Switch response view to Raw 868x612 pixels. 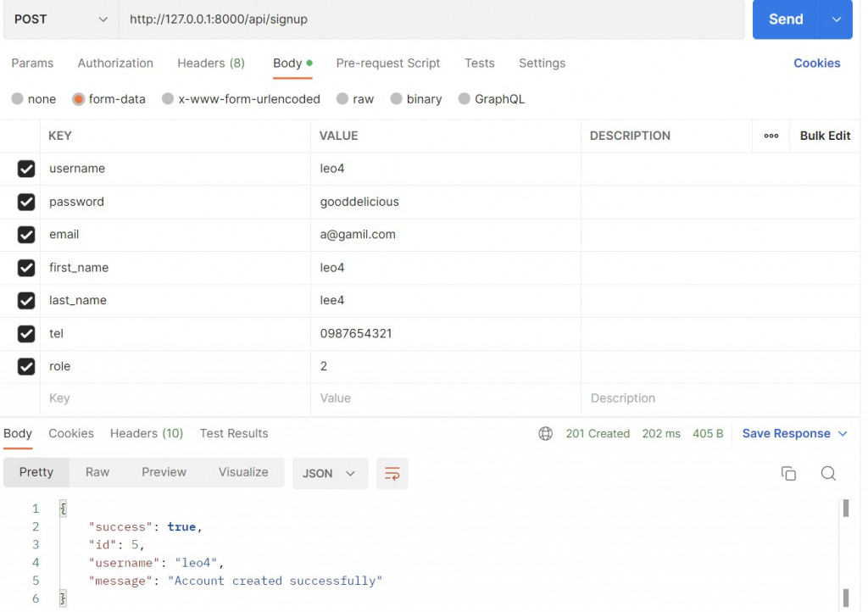[97, 472]
